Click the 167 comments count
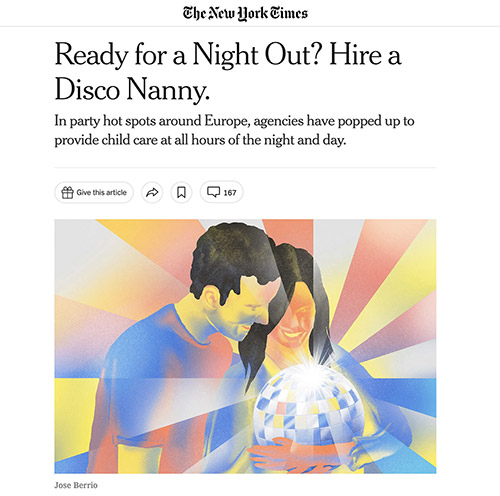The image size is (500, 496). pyautogui.click(x=230, y=193)
